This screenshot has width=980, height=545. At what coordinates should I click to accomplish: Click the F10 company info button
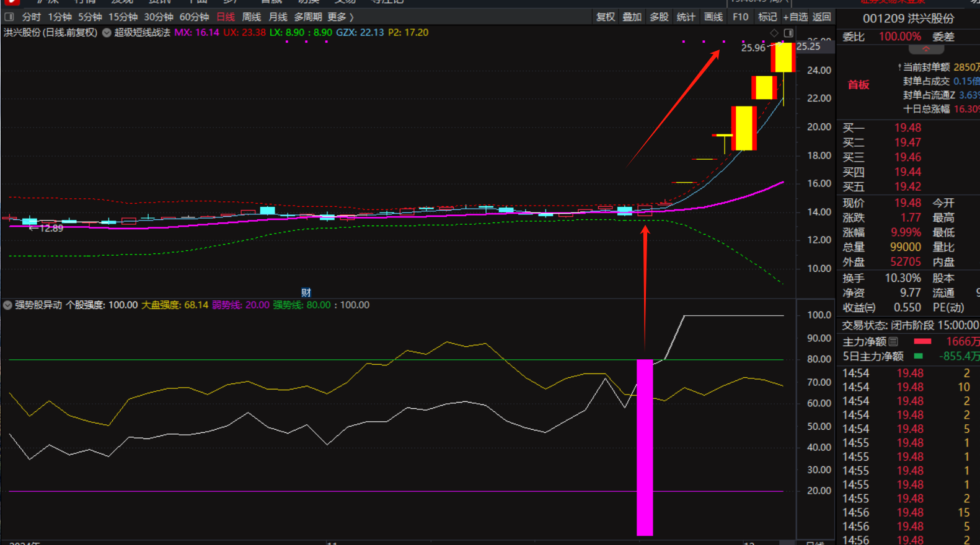point(740,17)
